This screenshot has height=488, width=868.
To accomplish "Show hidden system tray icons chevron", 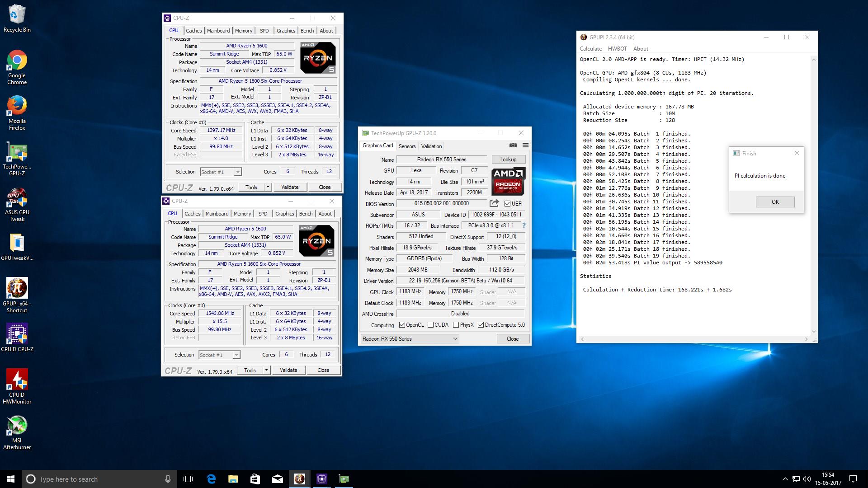I will click(x=784, y=479).
